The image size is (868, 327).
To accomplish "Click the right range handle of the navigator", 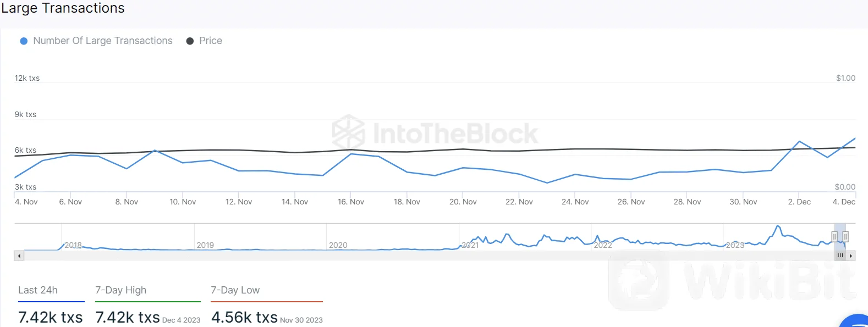I will (x=845, y=236).
